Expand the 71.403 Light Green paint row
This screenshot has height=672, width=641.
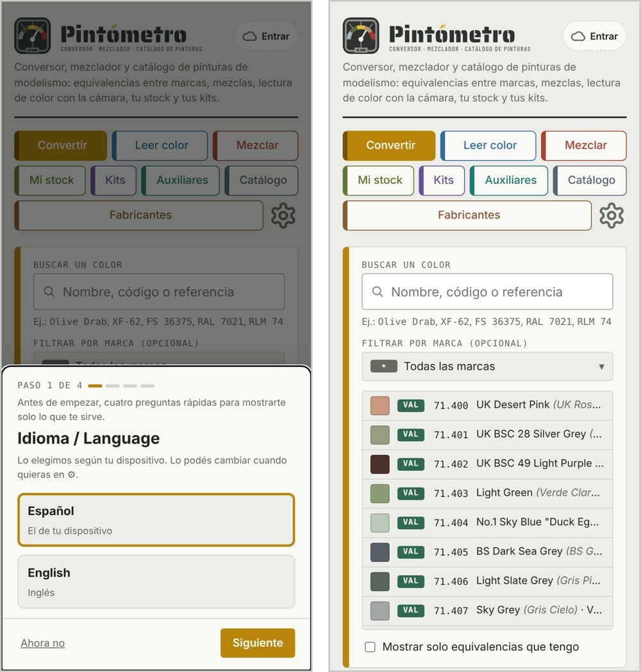(487, 493)
